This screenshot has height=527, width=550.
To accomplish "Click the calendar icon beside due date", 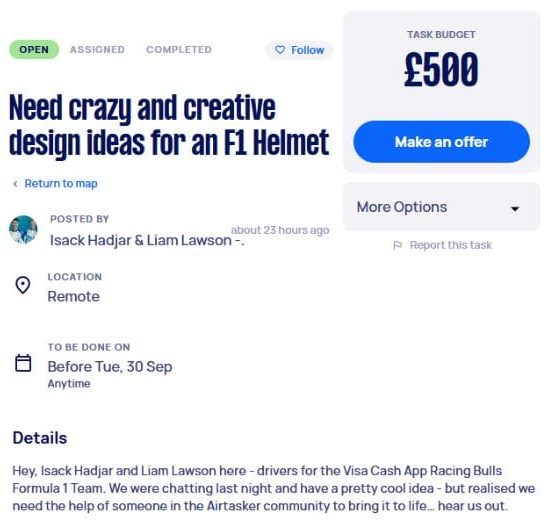I will (x=23, y=363).
